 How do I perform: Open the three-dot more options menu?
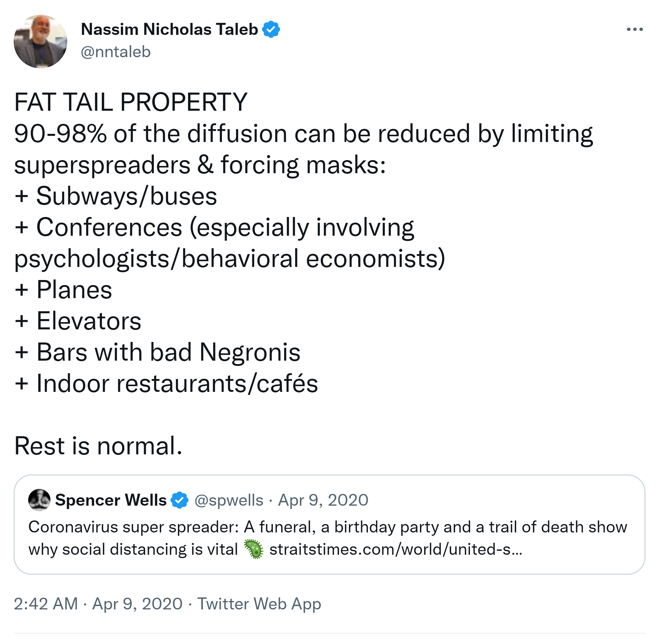[634, 30]
